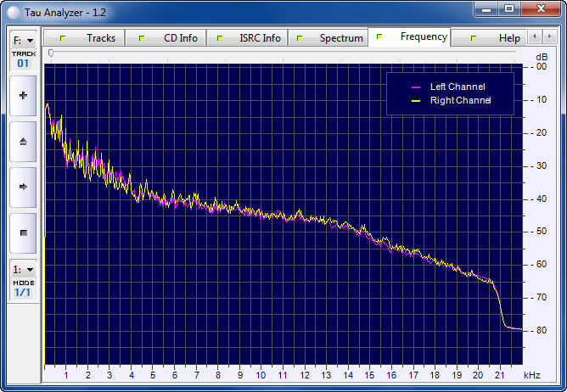
Task: Click the right arrow play button
Action: click(23, 187)
